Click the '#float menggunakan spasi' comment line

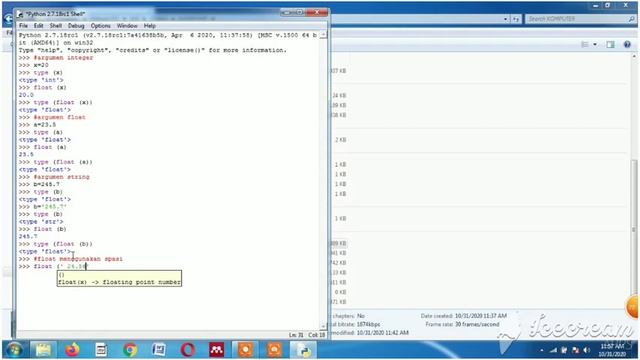[78, 259]
